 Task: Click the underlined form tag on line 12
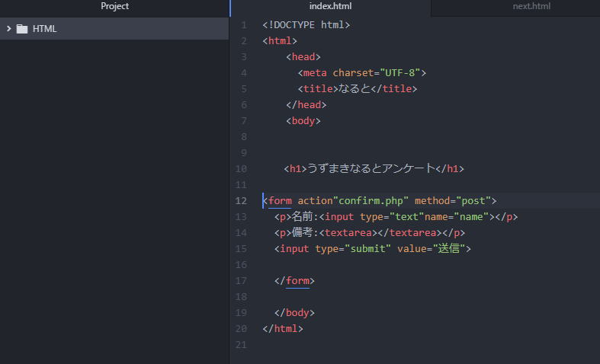280,201
